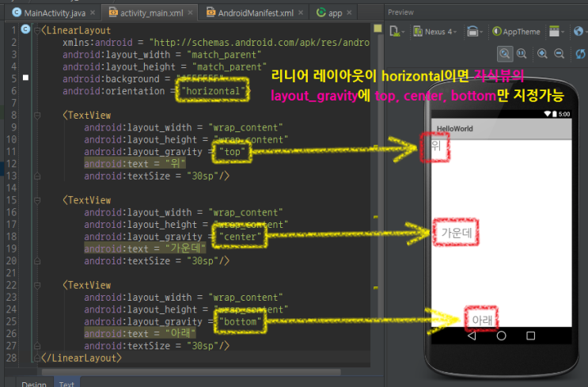Open the app editor tab
The height and width of the screenshot is (387, 588).
334,13
